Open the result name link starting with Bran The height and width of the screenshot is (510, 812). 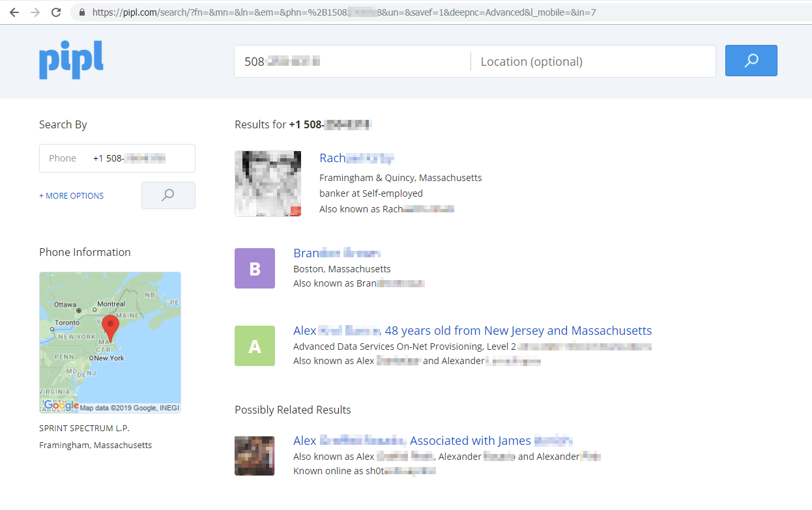click(x=337, y=253)
